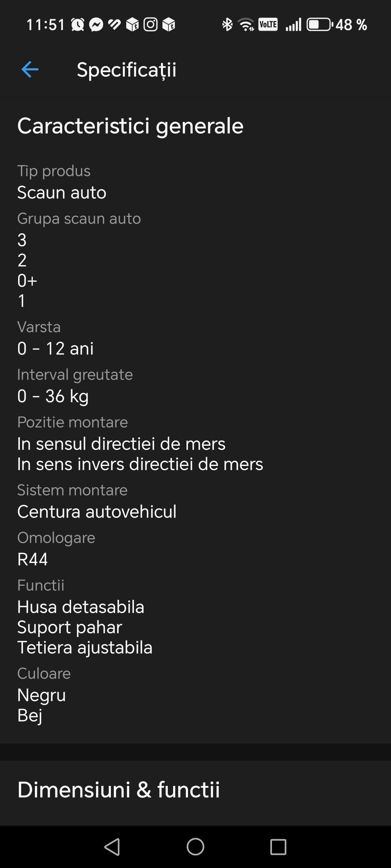Tap the Caracteristici generale heading
The height and width of the screenshot is (868, 391).
coord(130,126)
